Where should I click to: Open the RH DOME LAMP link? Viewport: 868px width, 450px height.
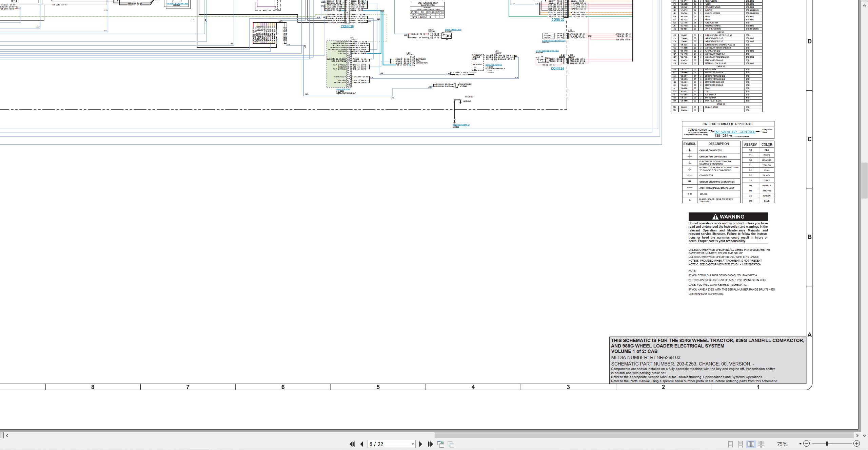pyautogui.click(x=453, y=30)
